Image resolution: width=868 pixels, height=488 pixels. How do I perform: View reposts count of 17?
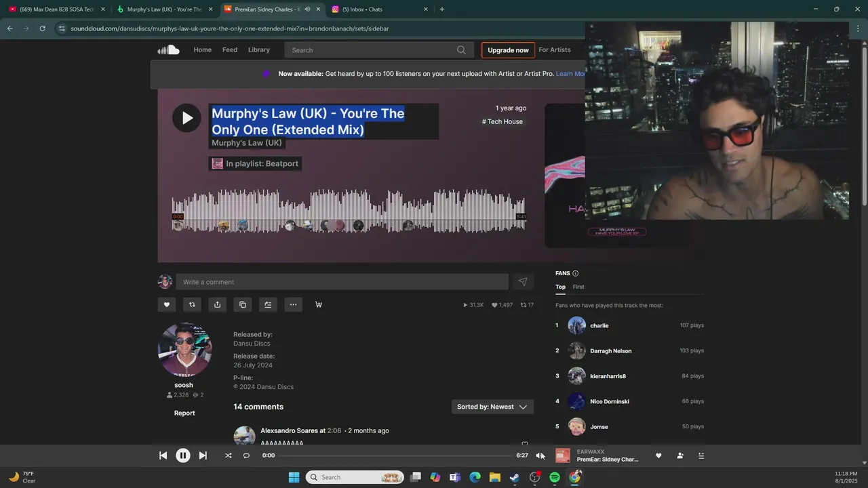point(527,305)
